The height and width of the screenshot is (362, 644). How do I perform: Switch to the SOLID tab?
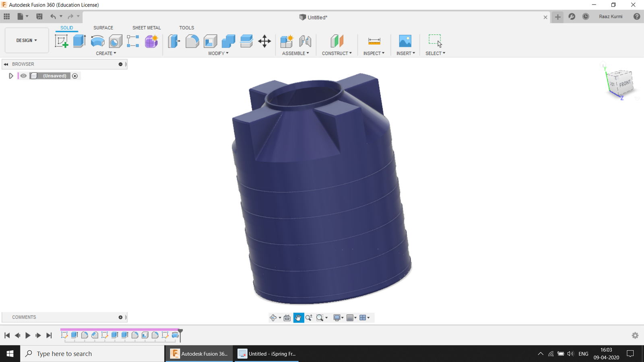click(67, 28)
